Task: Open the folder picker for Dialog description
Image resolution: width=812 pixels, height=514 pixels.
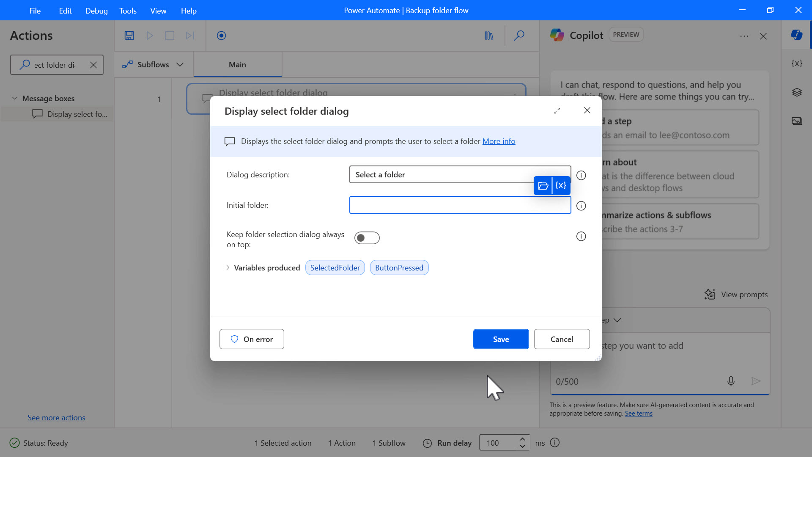Action: click(x=543, y=185)
